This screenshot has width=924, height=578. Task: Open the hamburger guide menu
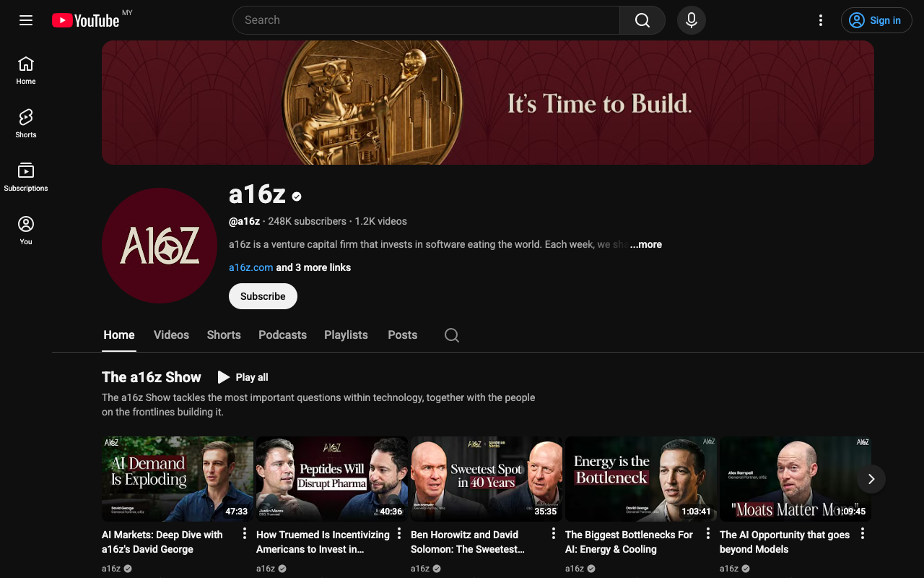click(x=26, y=20)
